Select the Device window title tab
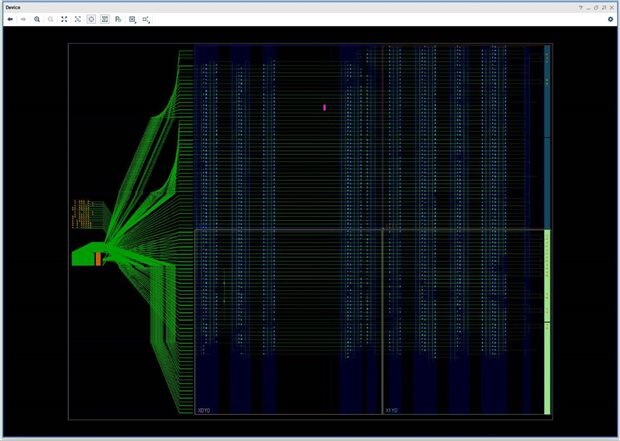 coord(13,7)
